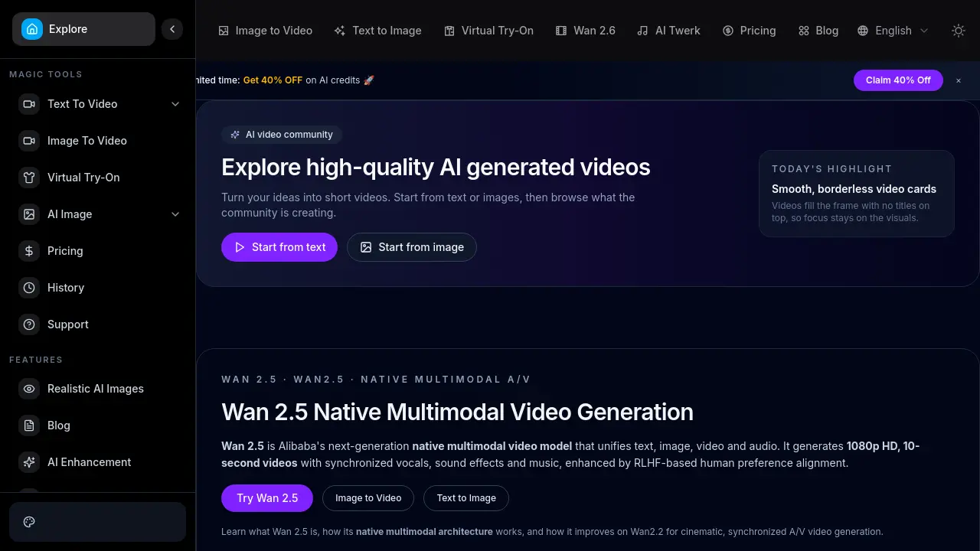
Task: Click the Virtual Try-On icon in the top nav
Action: tap(449, 31)
